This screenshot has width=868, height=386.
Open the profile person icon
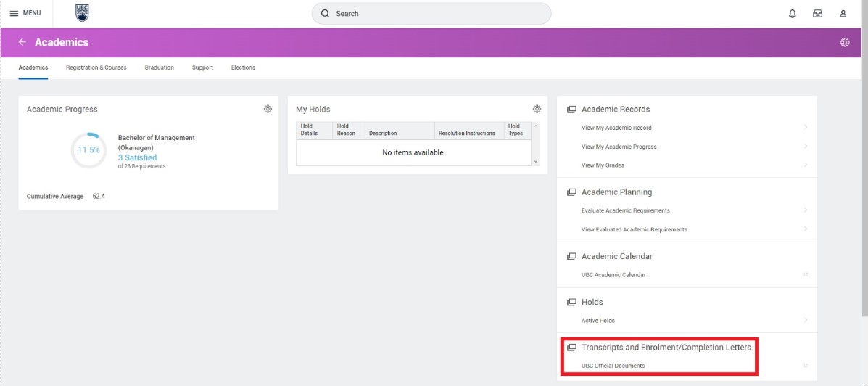(x=843, y=13)
